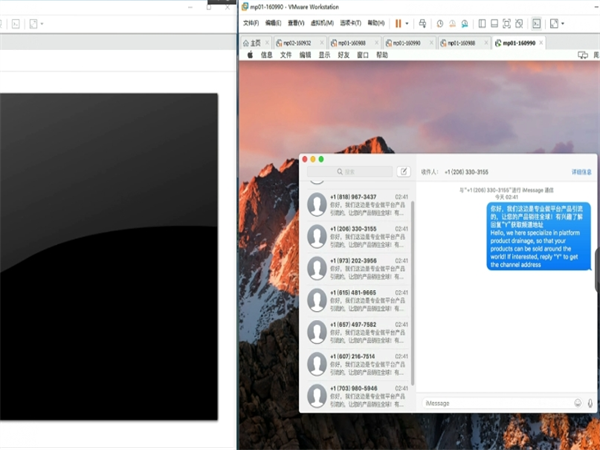This screenshot has height=450, width=600.
Task: Click the search field in Messages sidebar
Action: 350,172
